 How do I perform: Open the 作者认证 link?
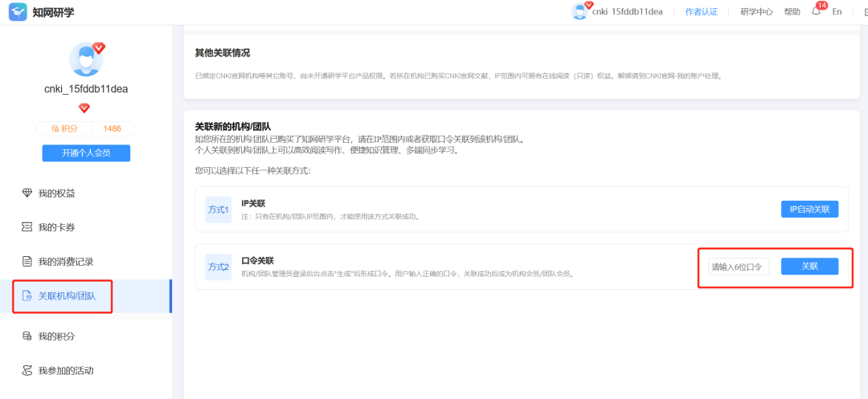702,12
